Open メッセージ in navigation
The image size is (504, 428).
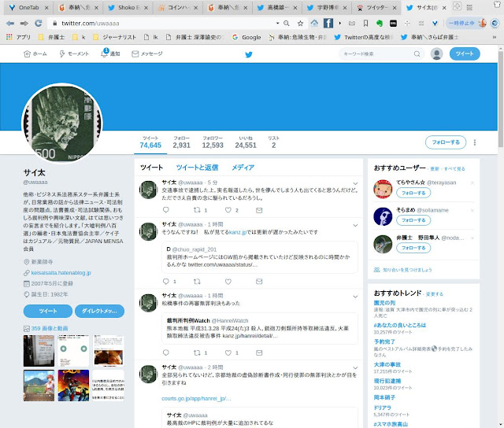click(147, 53)
